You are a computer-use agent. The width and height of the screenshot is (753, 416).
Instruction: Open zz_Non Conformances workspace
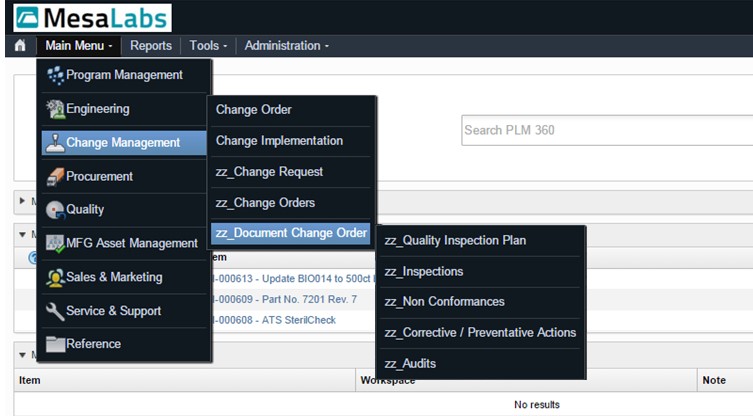click(x=480, y=302)
